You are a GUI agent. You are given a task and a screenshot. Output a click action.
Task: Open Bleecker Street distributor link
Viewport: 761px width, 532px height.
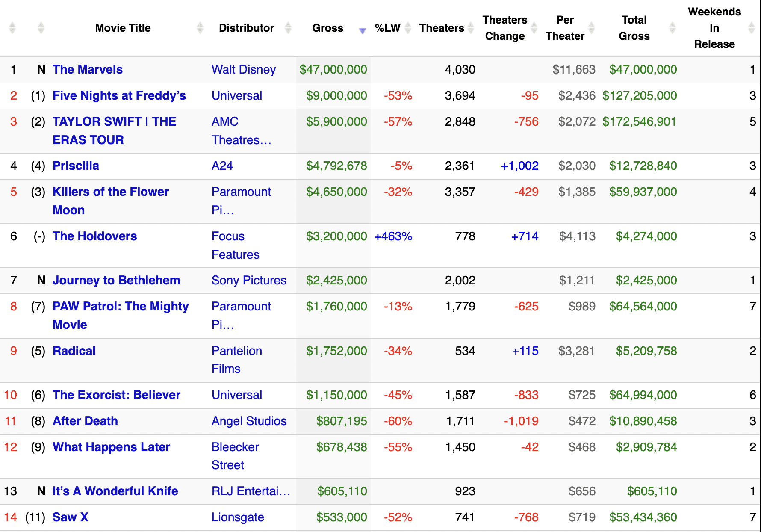235,456
